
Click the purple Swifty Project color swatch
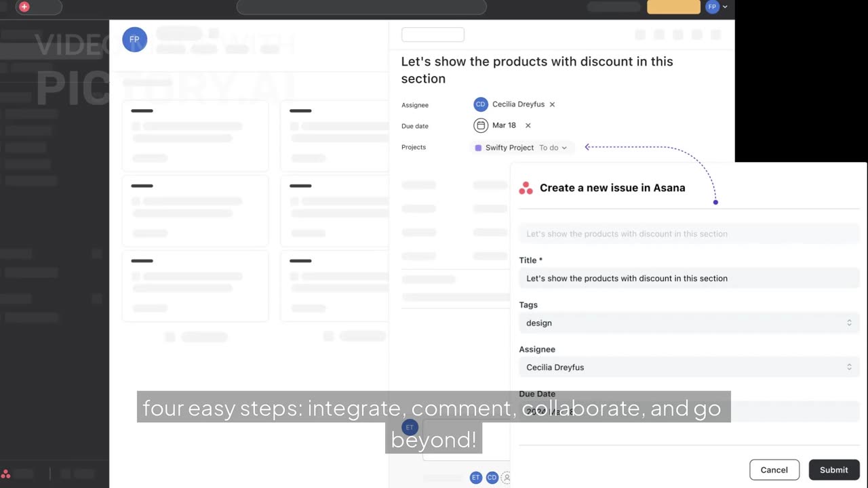coord(478,148)
